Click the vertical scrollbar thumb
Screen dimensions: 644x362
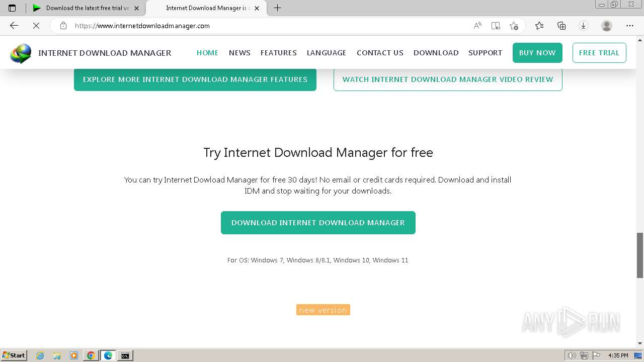pyautogui.click(x=640, y=255)
